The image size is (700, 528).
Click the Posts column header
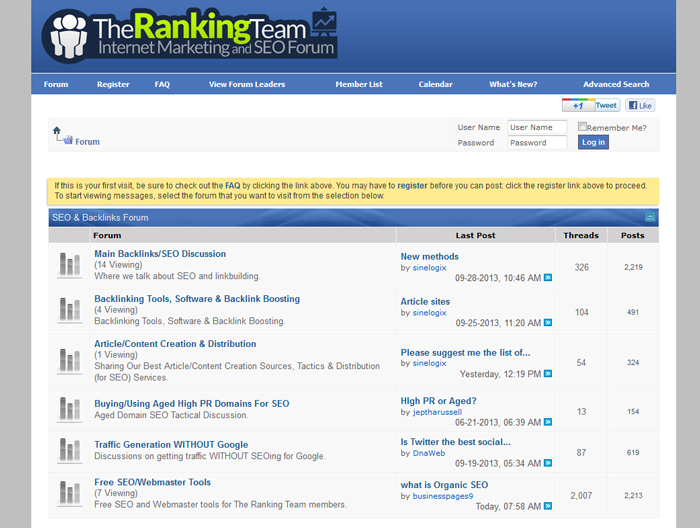(633, 236)
